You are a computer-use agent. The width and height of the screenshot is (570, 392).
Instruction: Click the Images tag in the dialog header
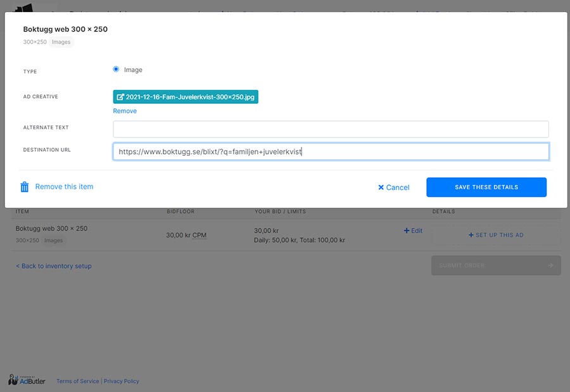[61, 42]
